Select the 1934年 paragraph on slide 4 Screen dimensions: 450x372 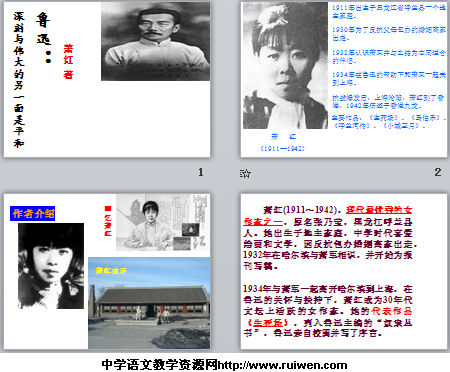(x=328, y=311)
